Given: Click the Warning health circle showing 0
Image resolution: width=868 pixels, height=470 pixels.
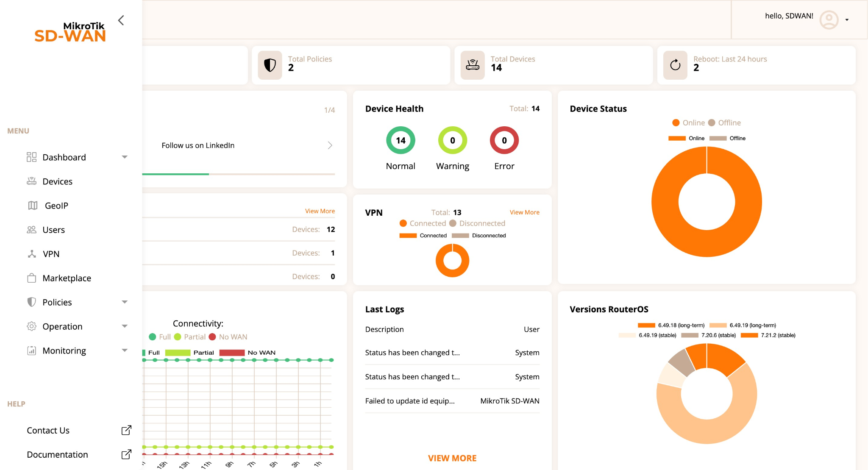Looking at the screenshot, I should click(453, 140).
